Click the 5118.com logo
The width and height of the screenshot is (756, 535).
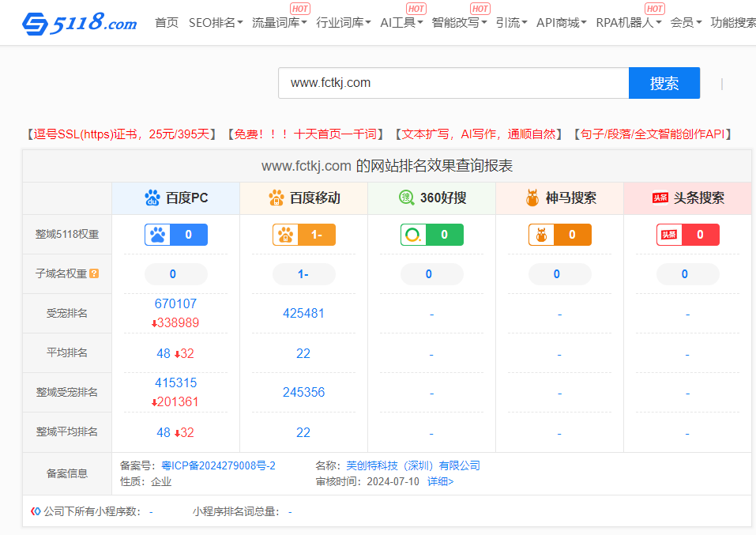click(80, 23)
